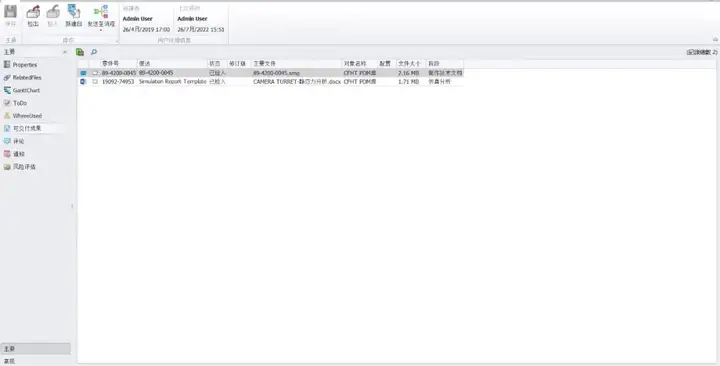Click the green Excel export icon
Screen dimensions: 720x366
pos(80,52)
